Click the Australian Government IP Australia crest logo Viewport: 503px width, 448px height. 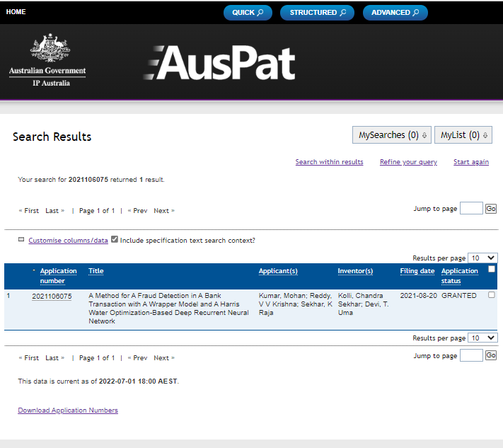tap(47, 59)
